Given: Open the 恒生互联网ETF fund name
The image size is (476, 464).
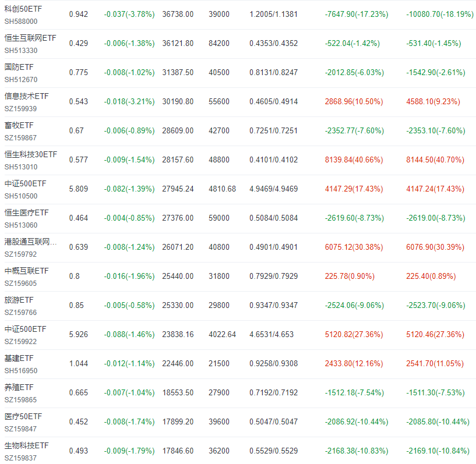Looking at the screenshot, I should (30, 38).
